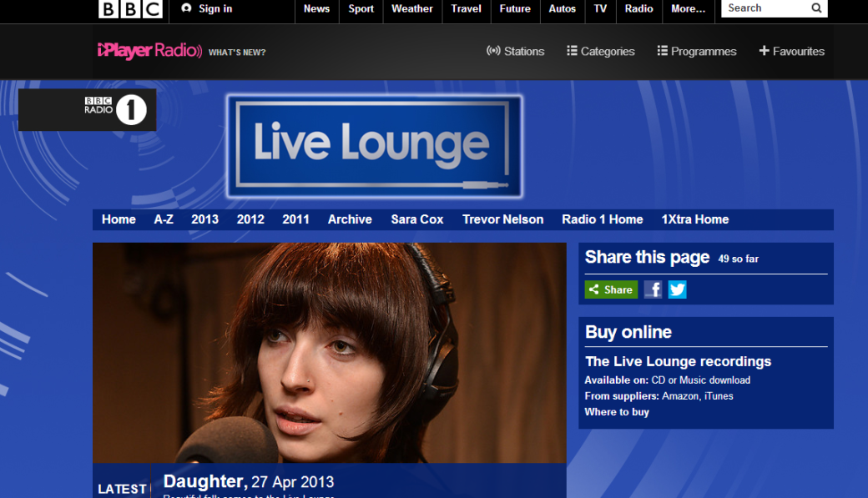Open the Autos section
Screen dimensions: 868x498
coord(562,9)
